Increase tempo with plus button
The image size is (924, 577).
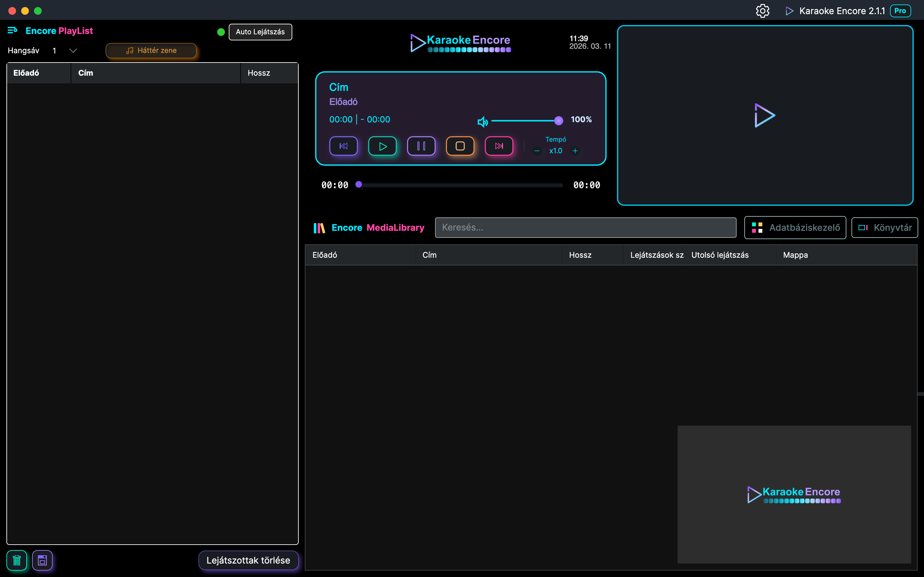click(575, 151)
